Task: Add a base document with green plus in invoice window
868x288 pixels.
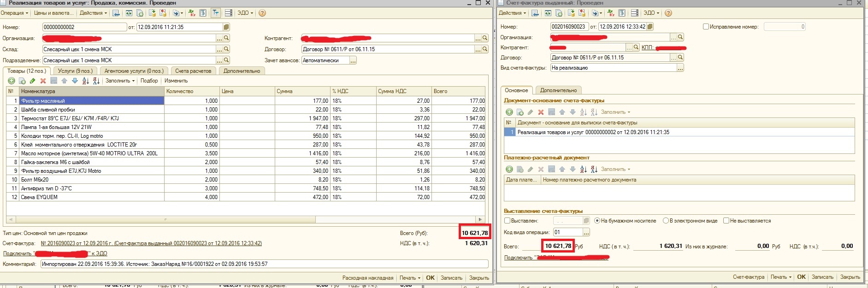Action: pos(509,112)
